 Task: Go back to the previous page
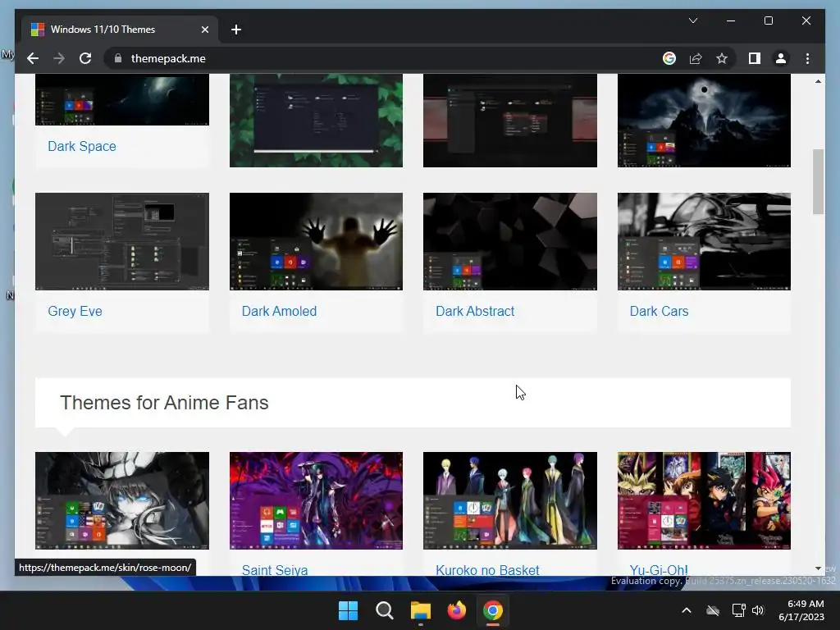click(33, 58)
